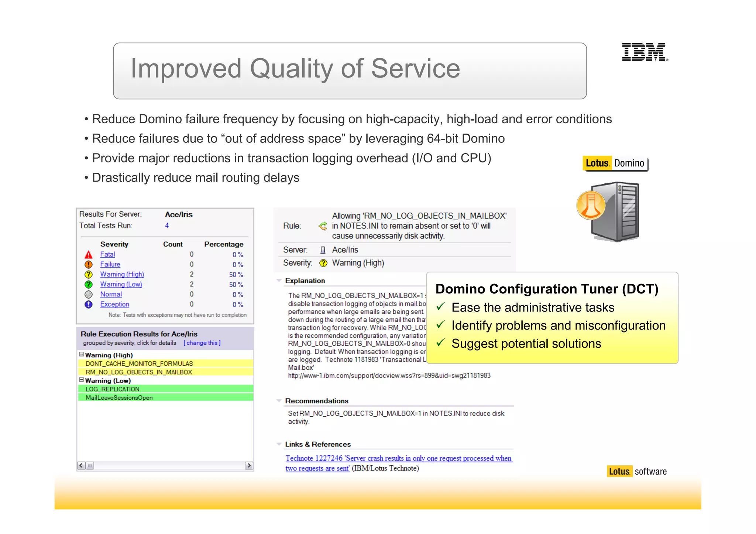Open the Warning (Low) severity link
This screenshot has width=756, height=534.
121,284
